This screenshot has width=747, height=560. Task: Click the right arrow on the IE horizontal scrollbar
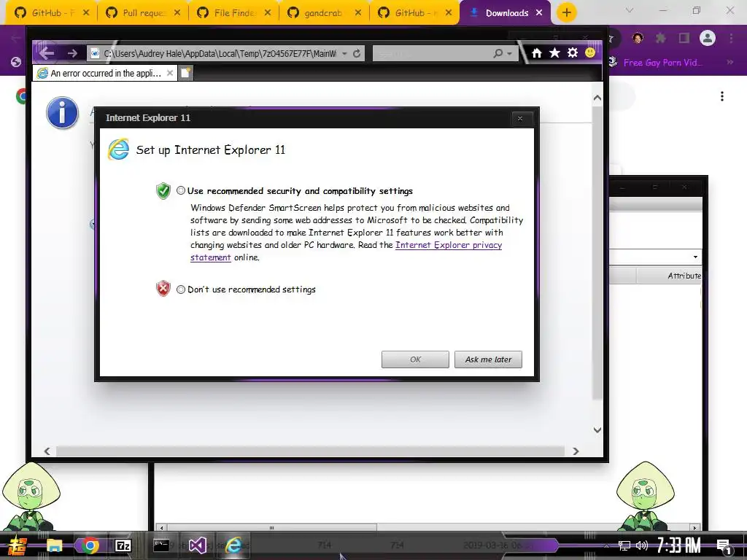[576, 451]
